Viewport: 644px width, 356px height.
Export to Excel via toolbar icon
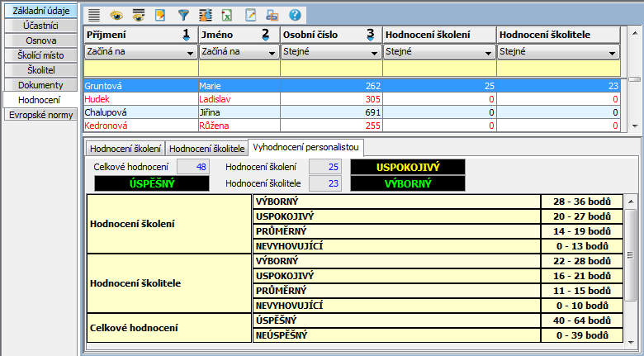[x=227, y=15]
